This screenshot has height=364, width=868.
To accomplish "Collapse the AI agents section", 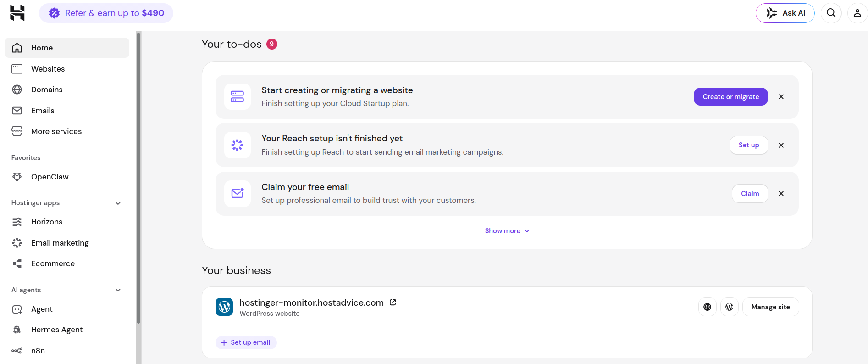I will coord(118,290).
